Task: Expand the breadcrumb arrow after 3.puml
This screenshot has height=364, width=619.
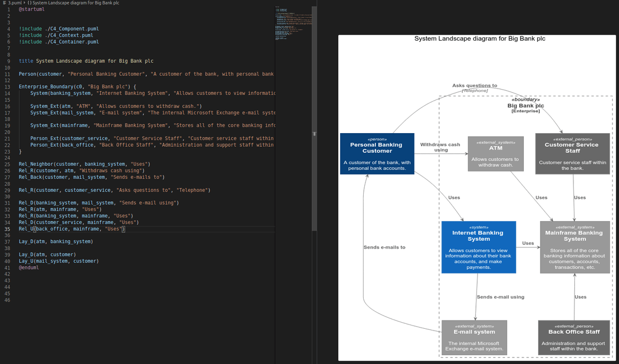Action: [x=24, y=3]
